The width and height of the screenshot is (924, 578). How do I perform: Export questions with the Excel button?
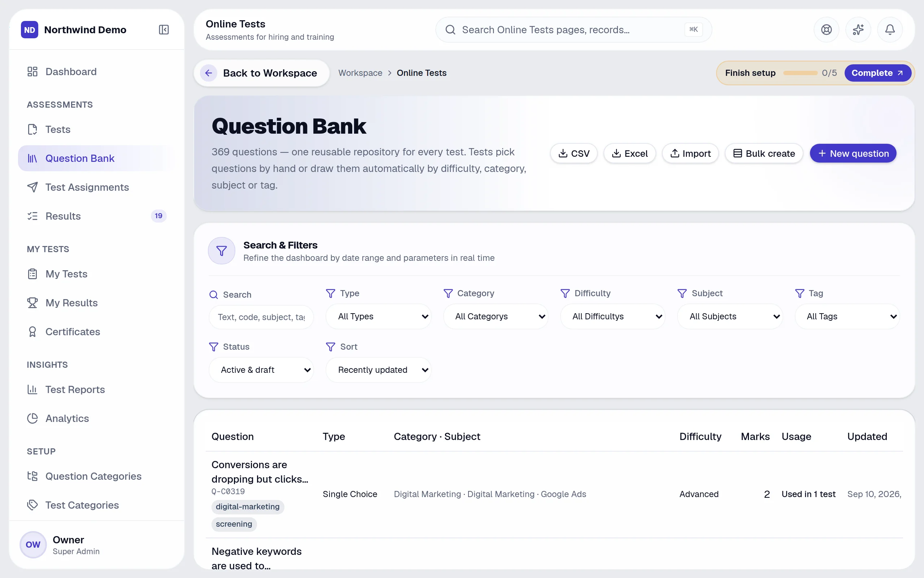point(629,153)
